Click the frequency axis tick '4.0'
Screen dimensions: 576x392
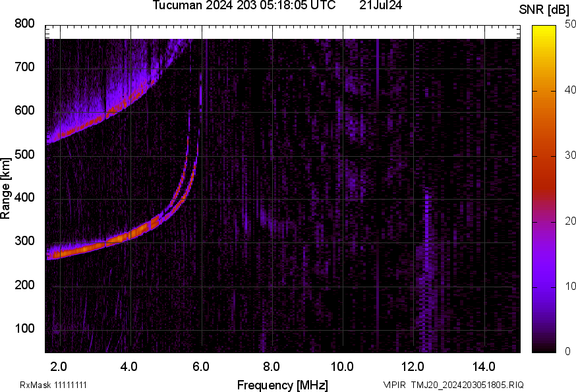click(x=129, y=367)
